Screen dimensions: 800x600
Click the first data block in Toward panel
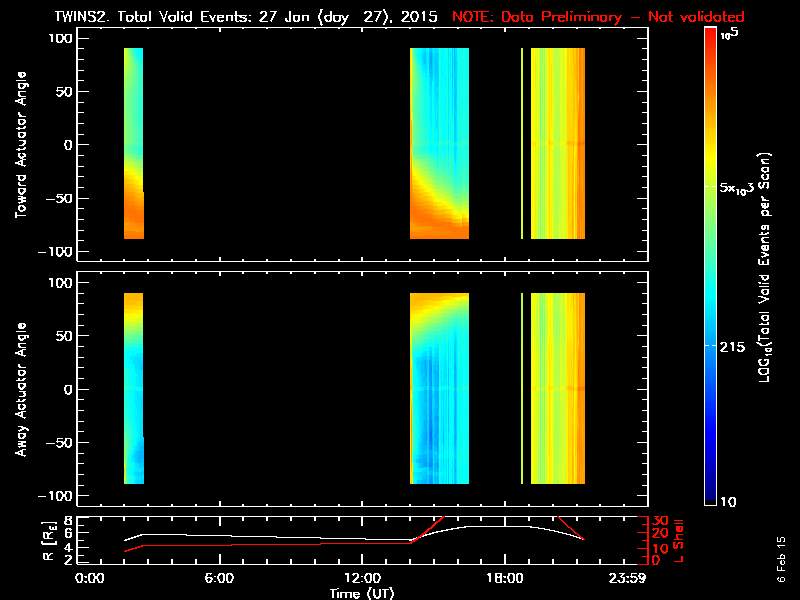[133, 144]
